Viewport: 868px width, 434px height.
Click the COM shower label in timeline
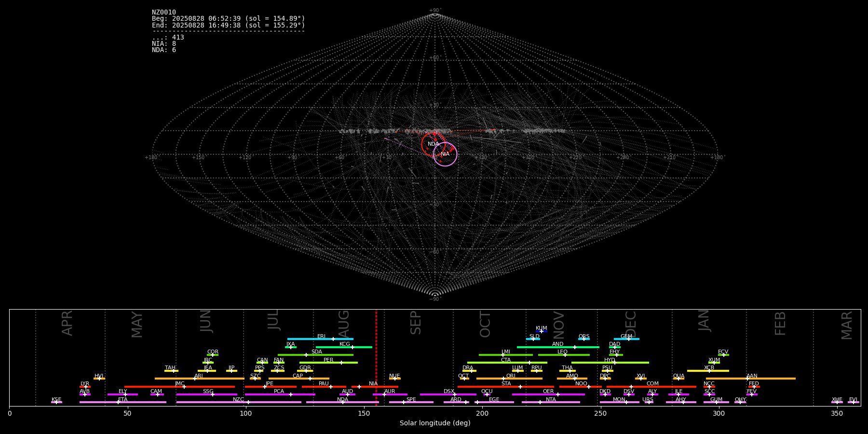point(652,384)
